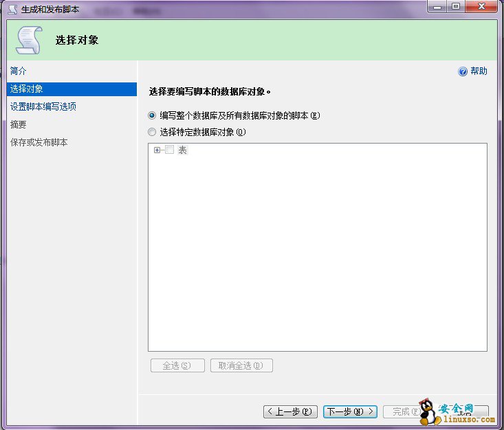Select 选择对象 step in sidebar
The image size is (504, 430).
[26, 89]
